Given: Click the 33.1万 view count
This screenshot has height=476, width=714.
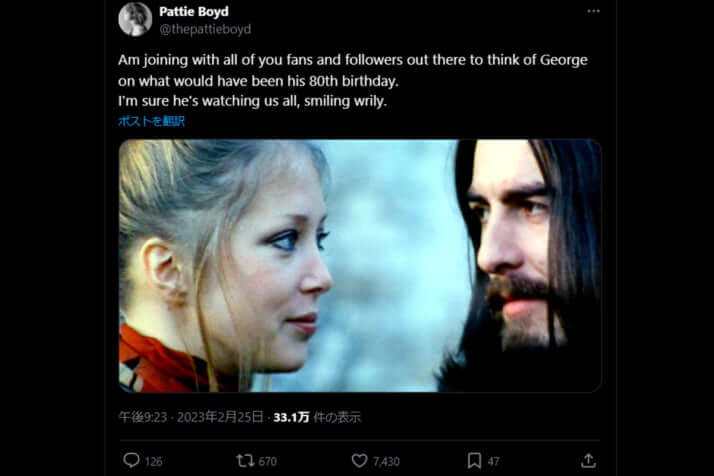Looking at the screenshot, I should [x=289, y=417].
